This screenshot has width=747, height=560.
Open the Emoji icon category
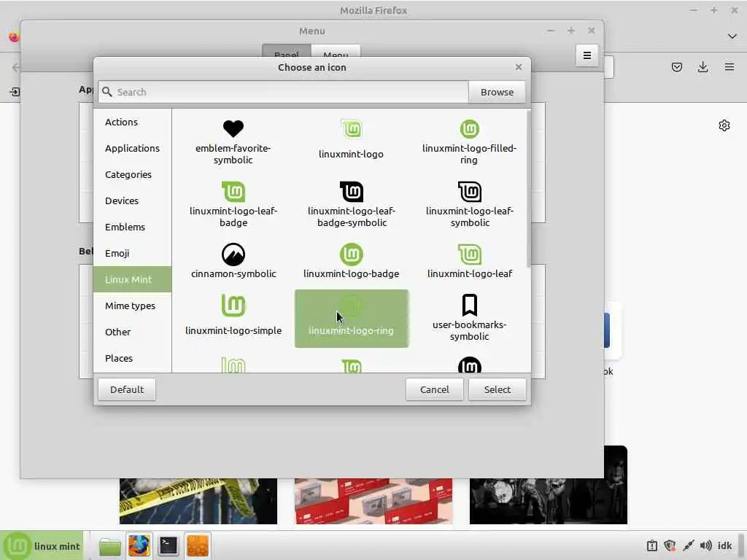click(133, 253)
